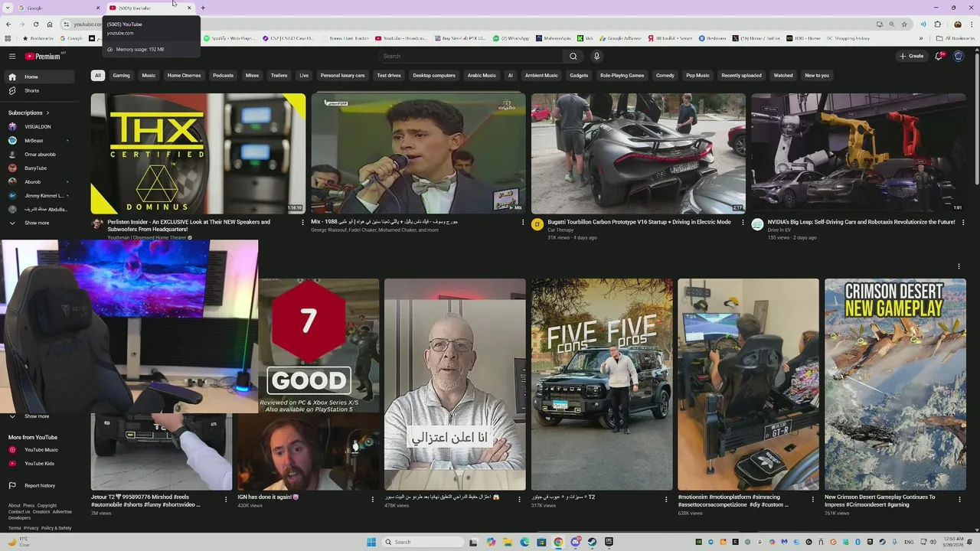Screen dimensions: 980x551
Task: Select the Recently uploaded filter chip
Action: tap(741, 76)
